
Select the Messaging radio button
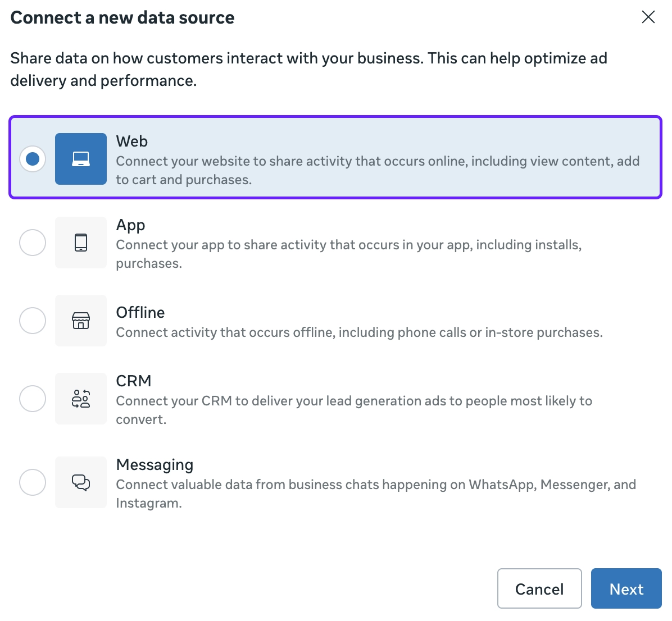(33, 482)
